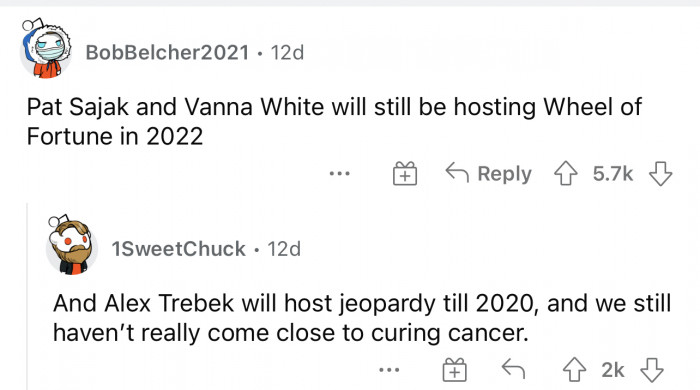Give an award to 1SweetChuck's comment
The height and width of the screenshot is (390, 700).
click(x=454, y=369)
